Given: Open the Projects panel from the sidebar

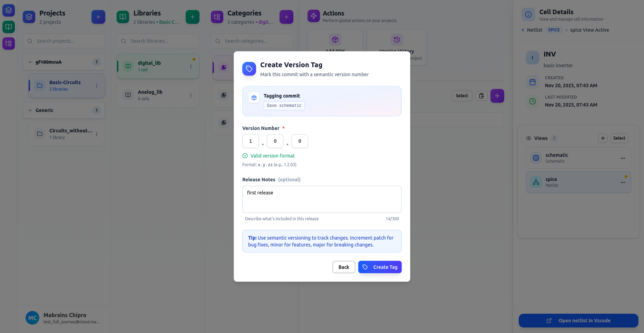Looking at the screenshot, I should coord(9,10).
